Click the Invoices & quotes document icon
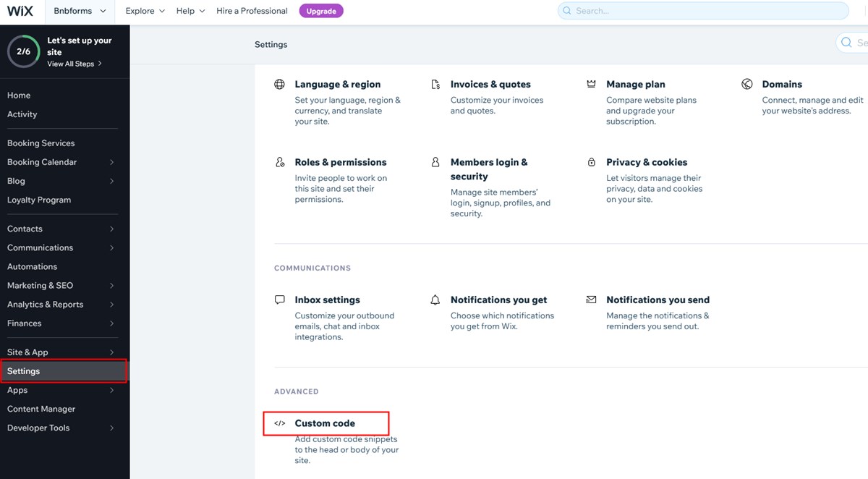 435,85
